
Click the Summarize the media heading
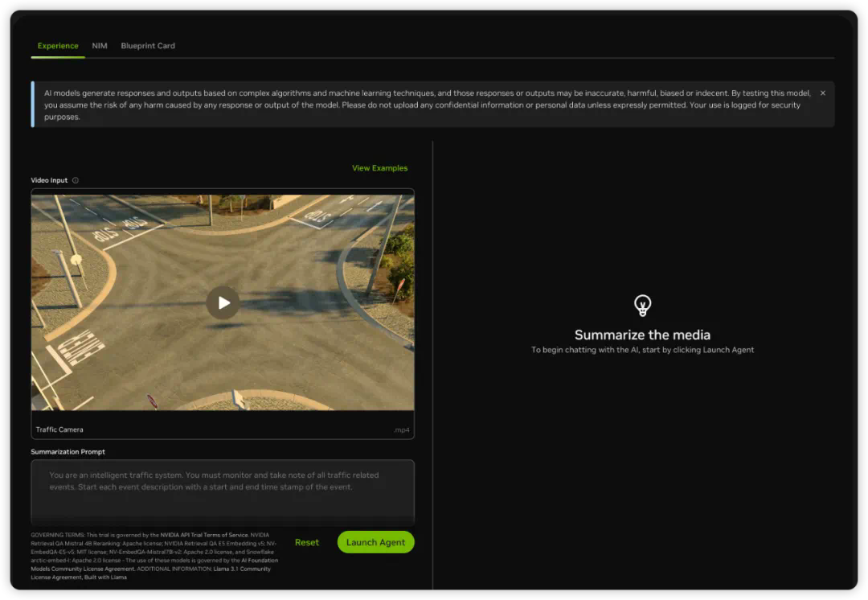click(x=642, y=335)
